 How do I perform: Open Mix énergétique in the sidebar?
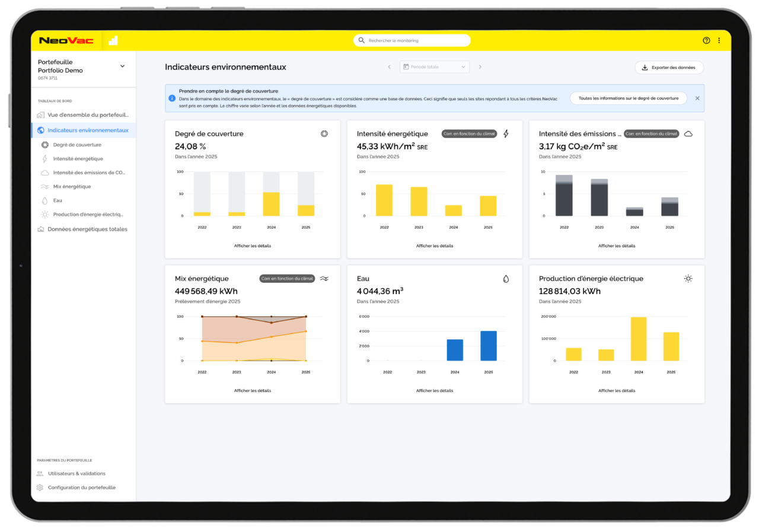(72, 186)
